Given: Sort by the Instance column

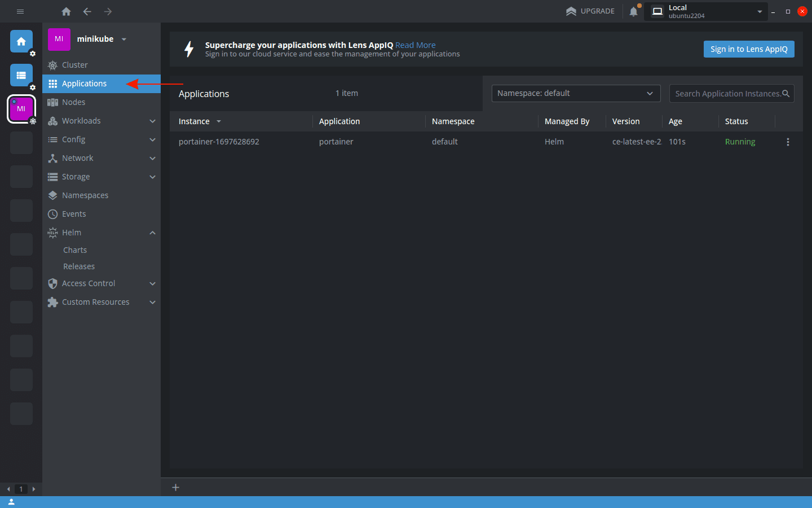Looking at the screenshot, I should 241,121.
